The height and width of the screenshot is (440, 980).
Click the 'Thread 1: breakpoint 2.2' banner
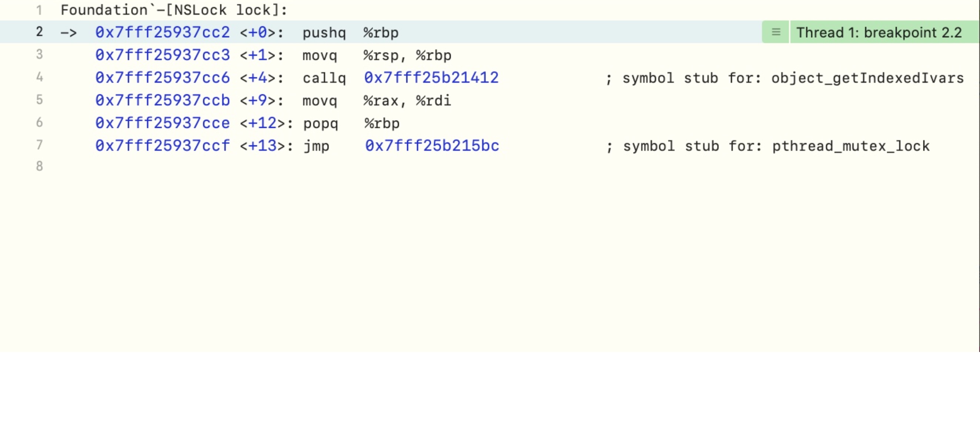(885, 32)
